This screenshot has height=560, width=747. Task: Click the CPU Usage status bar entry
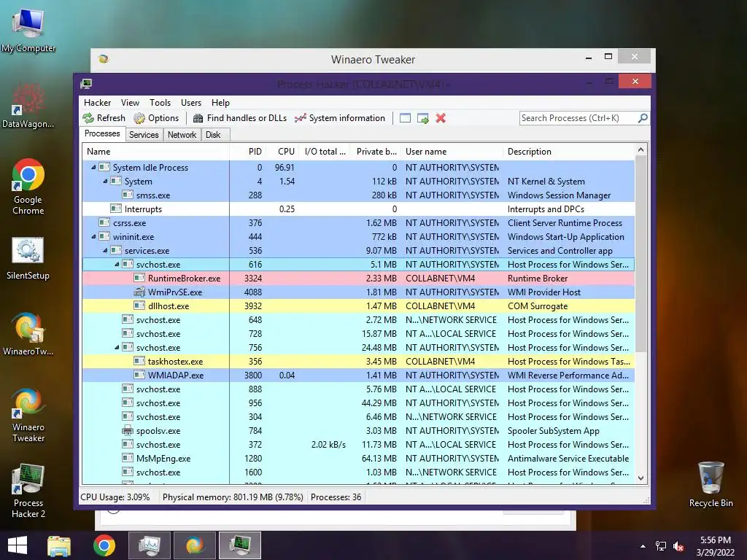(115, 497)
